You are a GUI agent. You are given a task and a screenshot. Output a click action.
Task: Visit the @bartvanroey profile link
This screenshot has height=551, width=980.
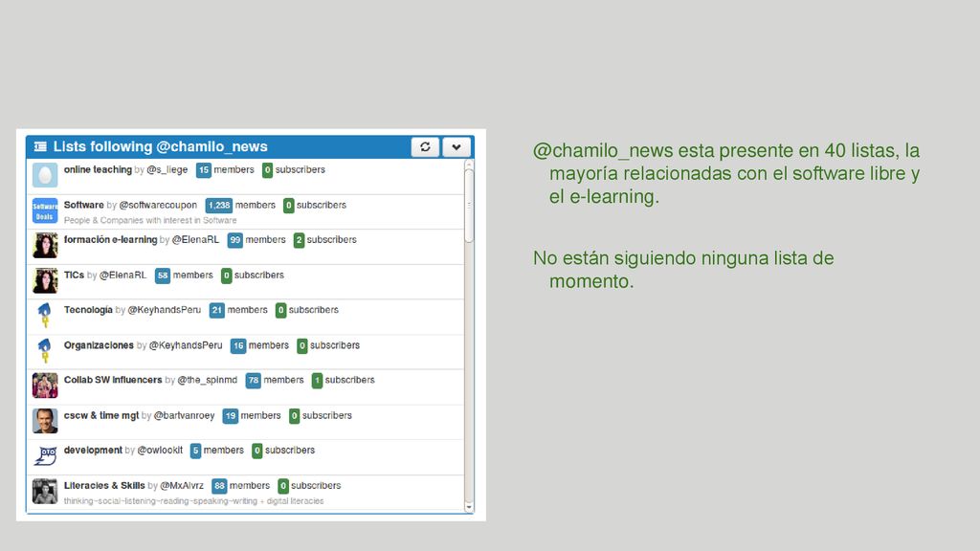[x=185, y=415]
